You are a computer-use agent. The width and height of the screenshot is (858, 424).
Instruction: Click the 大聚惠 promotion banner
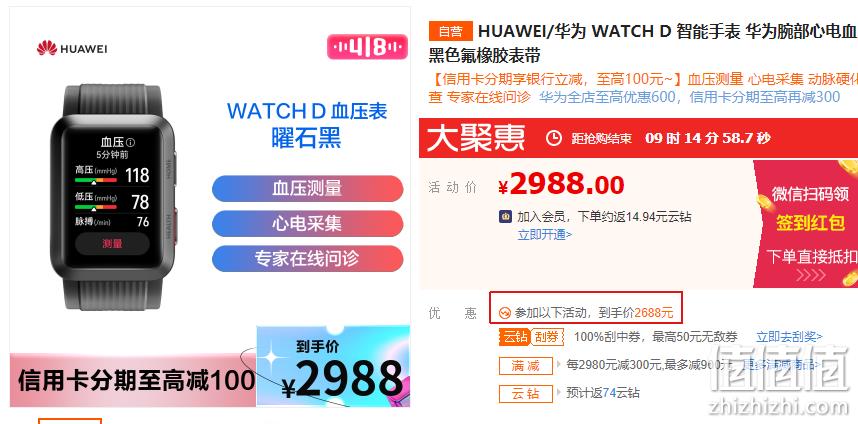point(638,138)
